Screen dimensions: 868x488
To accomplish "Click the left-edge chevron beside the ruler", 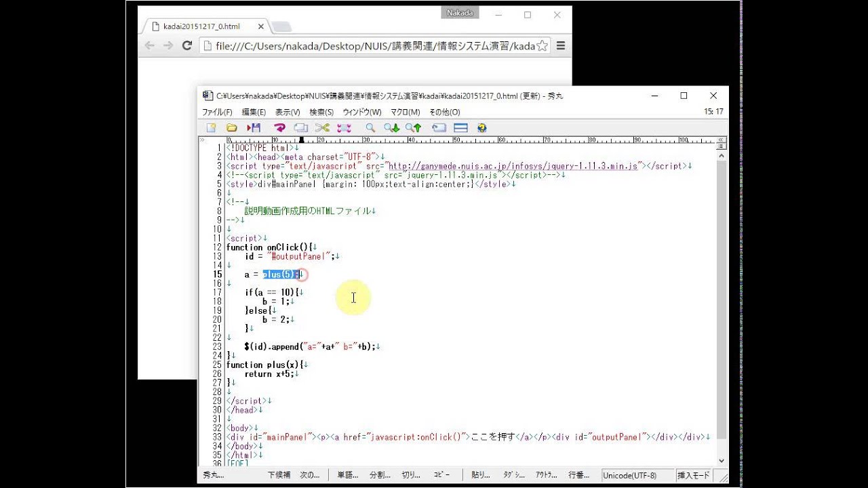I will 202,140.
